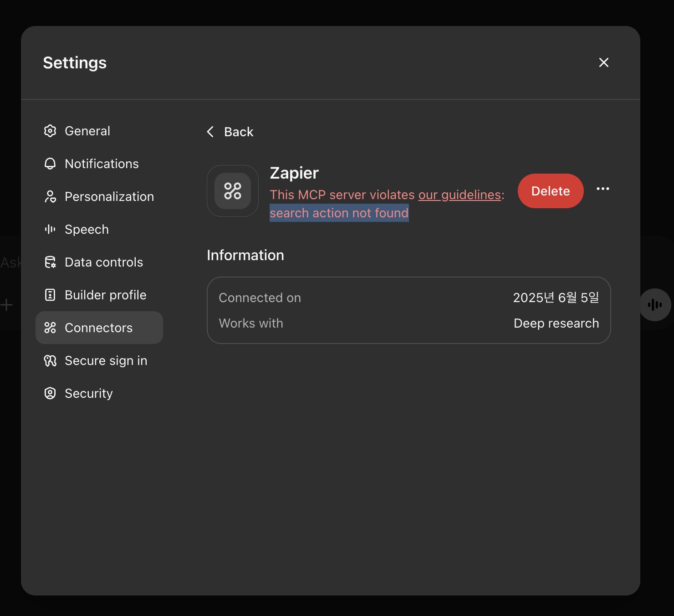Click the General gear icon
Image resolution: width=674 pixels, height=616 pixels.
[x=50, y=131]
